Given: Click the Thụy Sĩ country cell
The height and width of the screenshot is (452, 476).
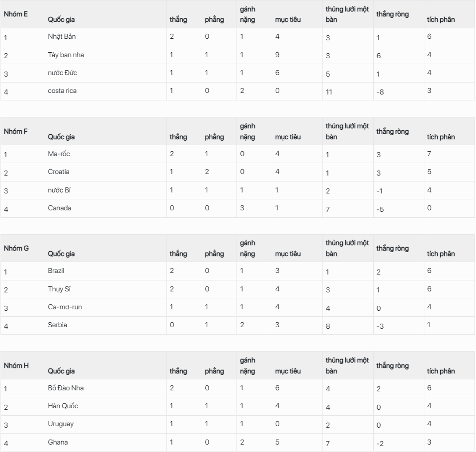Looking at the screenshot, I should (x=58, y=289).
